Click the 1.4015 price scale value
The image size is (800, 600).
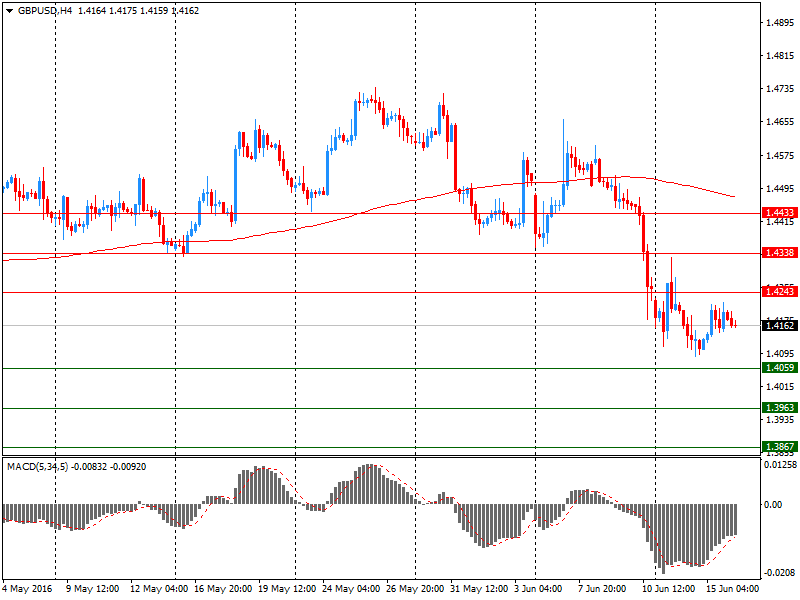point(780,387)
